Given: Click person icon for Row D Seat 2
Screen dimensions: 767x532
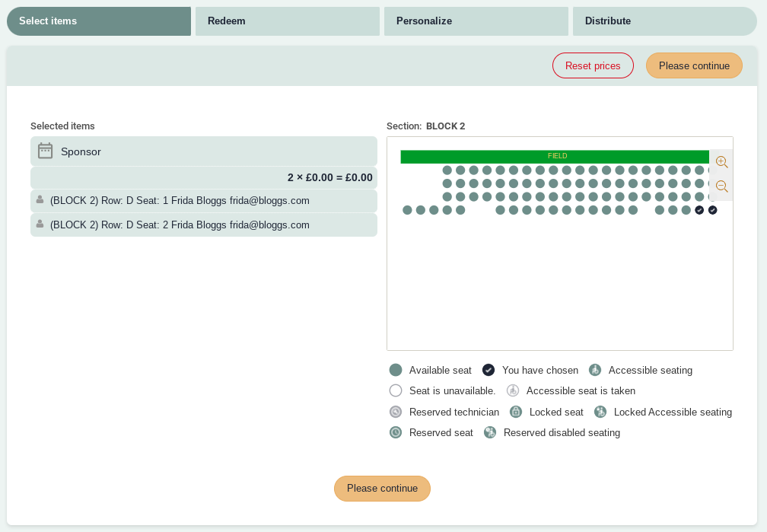Looking at the screenshot, I should [40, 225].
